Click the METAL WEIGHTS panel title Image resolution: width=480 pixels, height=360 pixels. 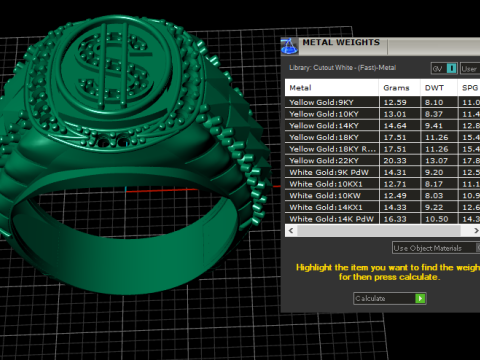click(341, 42)
